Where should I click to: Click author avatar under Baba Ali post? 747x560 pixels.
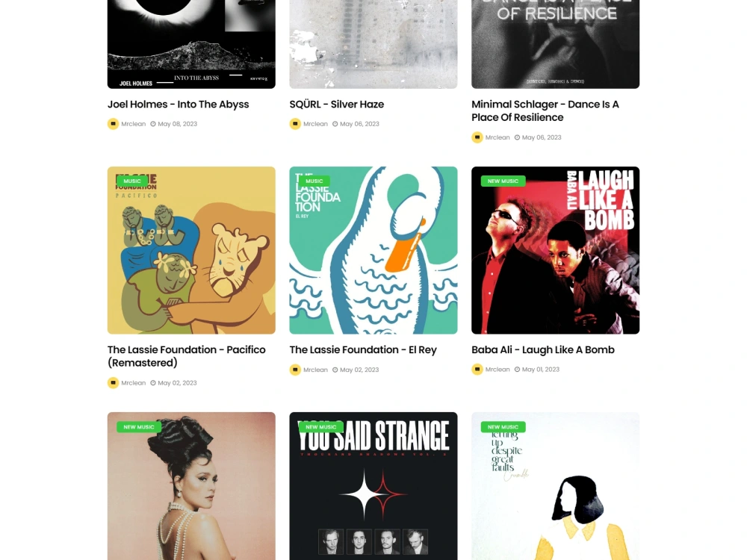coord(477,369)
